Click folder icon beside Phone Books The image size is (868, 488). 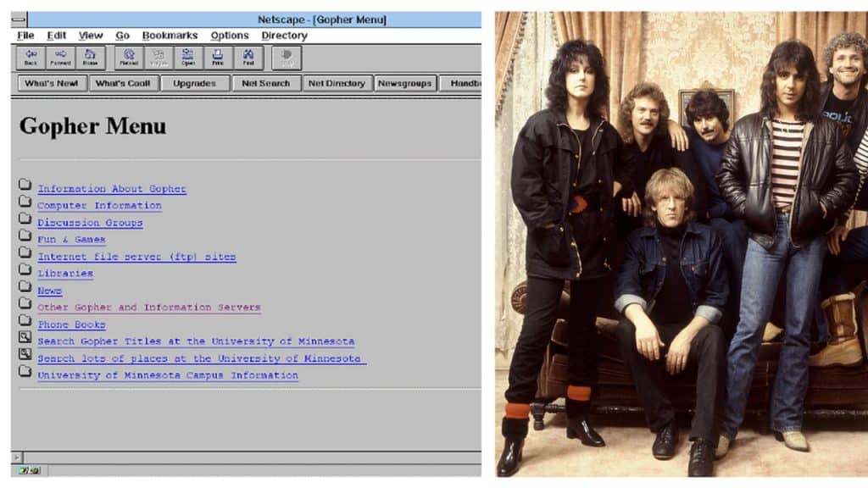(x=25, y=320)
